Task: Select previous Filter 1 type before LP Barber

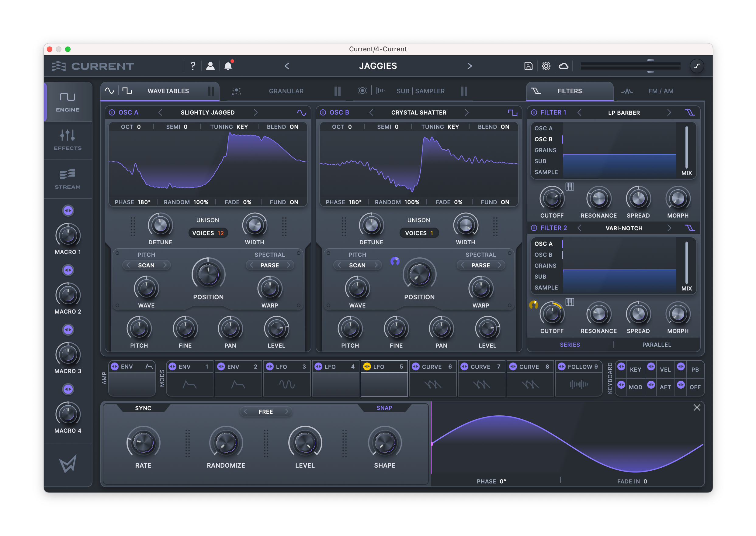Action: click(x=579, y=112)
